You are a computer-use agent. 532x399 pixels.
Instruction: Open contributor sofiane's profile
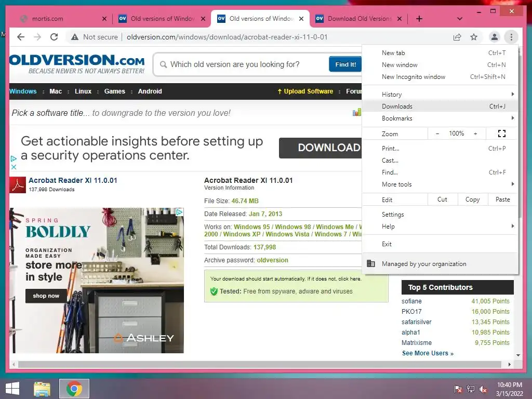click(x=411, y=301)
